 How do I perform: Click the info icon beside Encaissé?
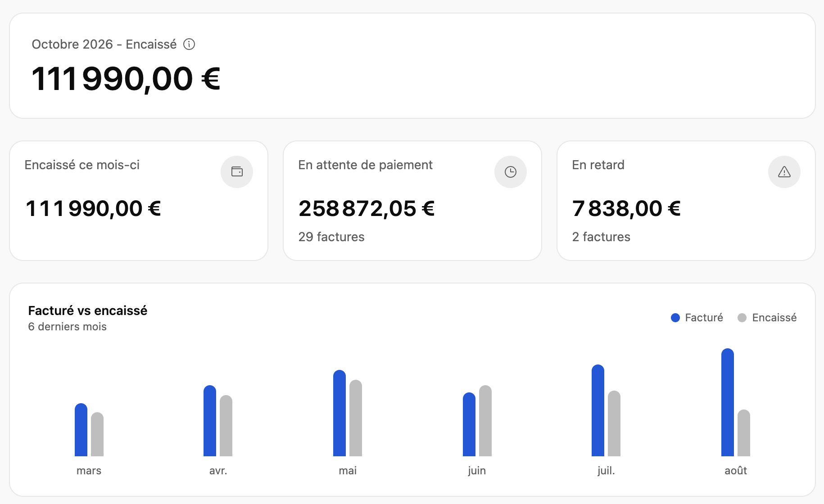(x=189, y=44)
